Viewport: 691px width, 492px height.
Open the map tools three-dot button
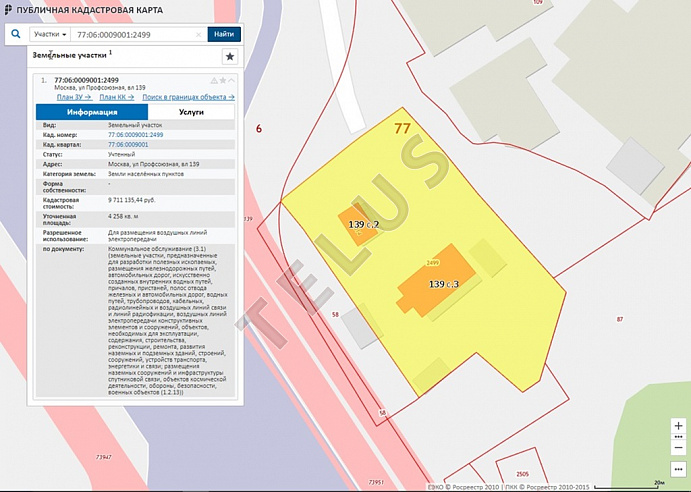click(679, 469)
